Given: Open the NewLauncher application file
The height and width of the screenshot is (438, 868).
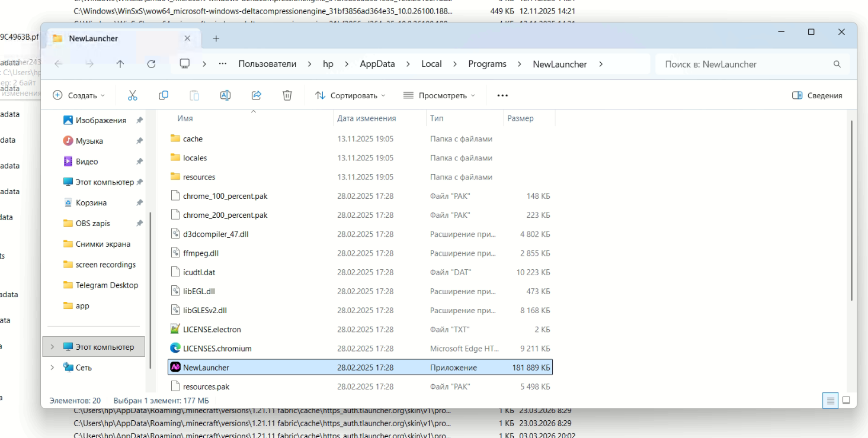Looking at the screenshot, I should (360, 368).
